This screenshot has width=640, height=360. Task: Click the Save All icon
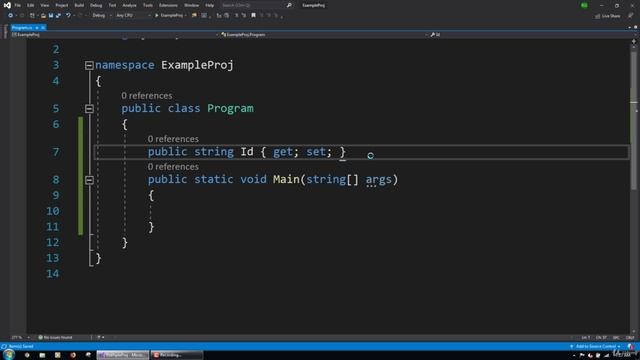pyautogui.click(x=58, y=16)
